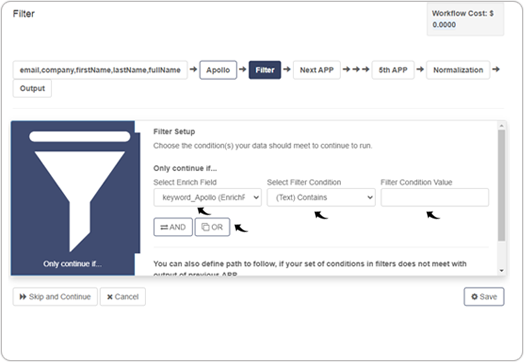Viewport: 524px width, 362px height.
Task: Select the Filter workflow step
Action: [x=265, y=70]
